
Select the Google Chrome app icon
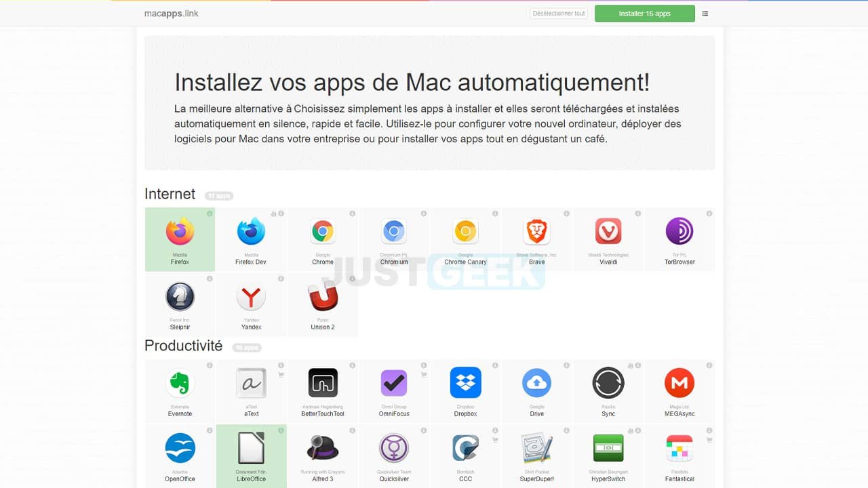click(x=323, y=232)
